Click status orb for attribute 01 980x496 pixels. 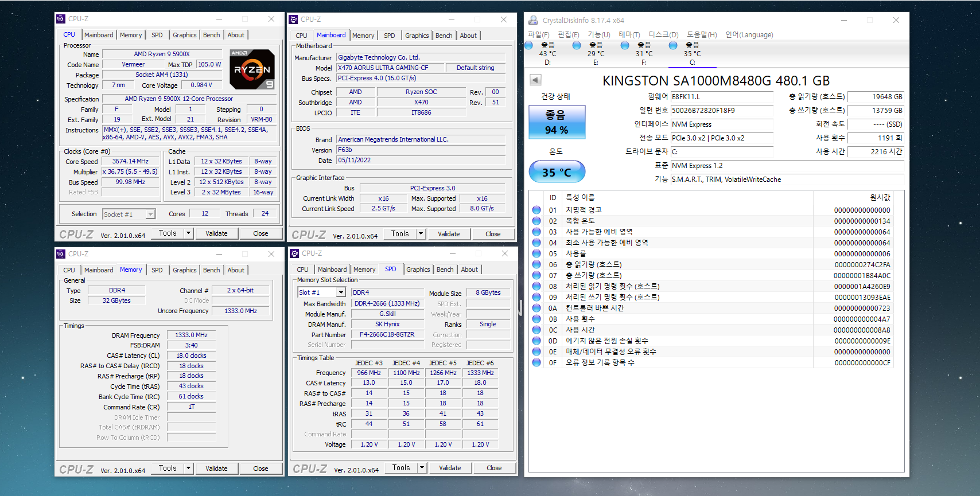pos(536,210)
